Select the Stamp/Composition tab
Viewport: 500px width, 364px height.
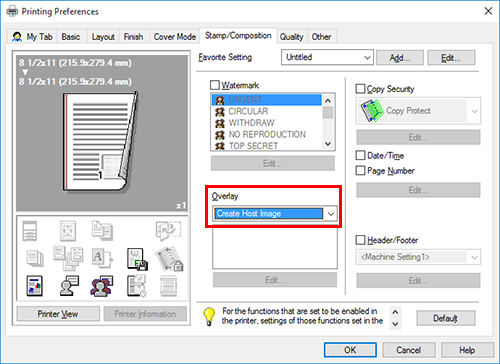(238, 36)
